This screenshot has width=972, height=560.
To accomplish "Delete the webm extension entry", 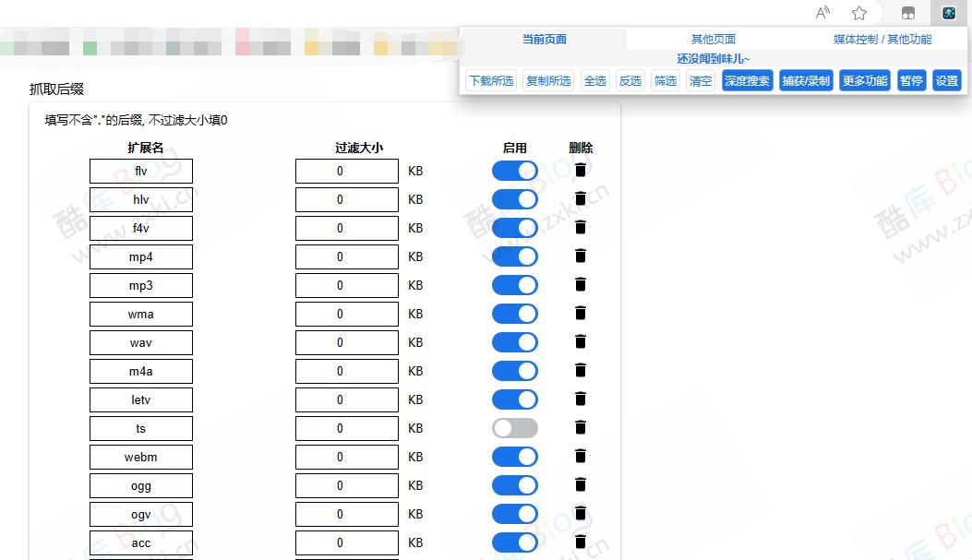I will (580, 455).
